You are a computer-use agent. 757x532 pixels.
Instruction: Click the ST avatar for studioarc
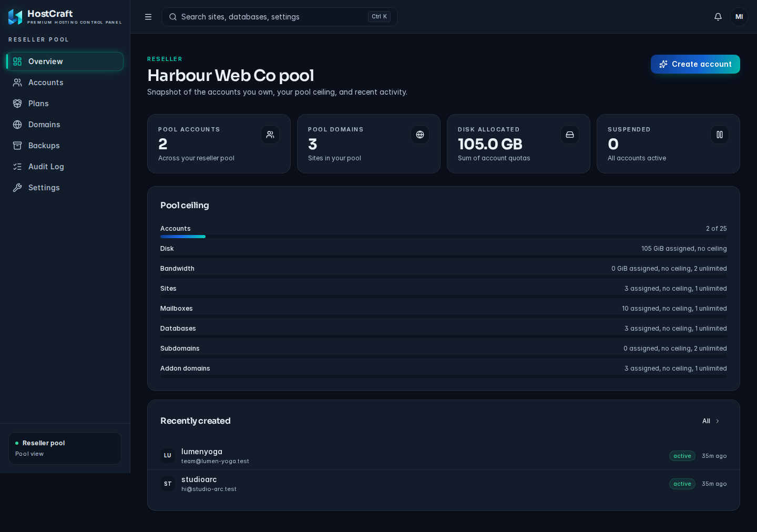[x=168, y=484]
